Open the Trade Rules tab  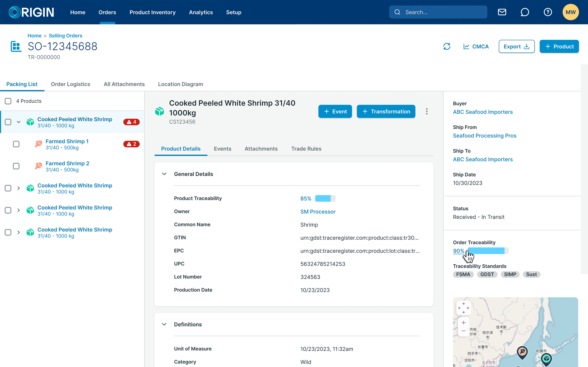[x=306, y=149]
